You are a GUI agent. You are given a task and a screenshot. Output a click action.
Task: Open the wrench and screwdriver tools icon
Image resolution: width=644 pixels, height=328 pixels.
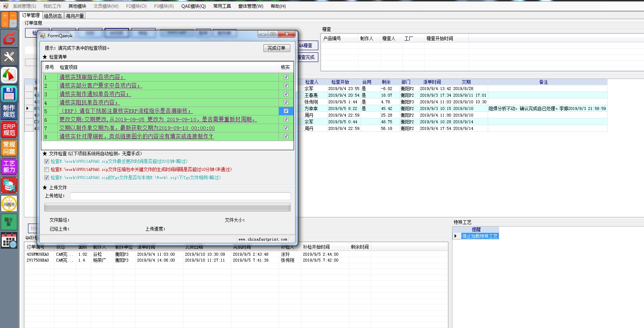[9, 57]
